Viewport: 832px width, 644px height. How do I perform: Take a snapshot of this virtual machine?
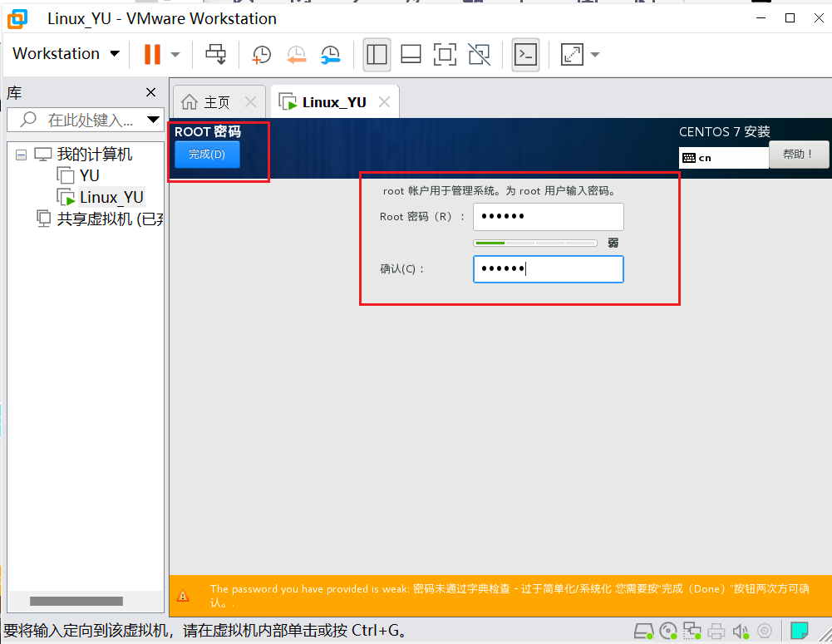click(261, 54)
